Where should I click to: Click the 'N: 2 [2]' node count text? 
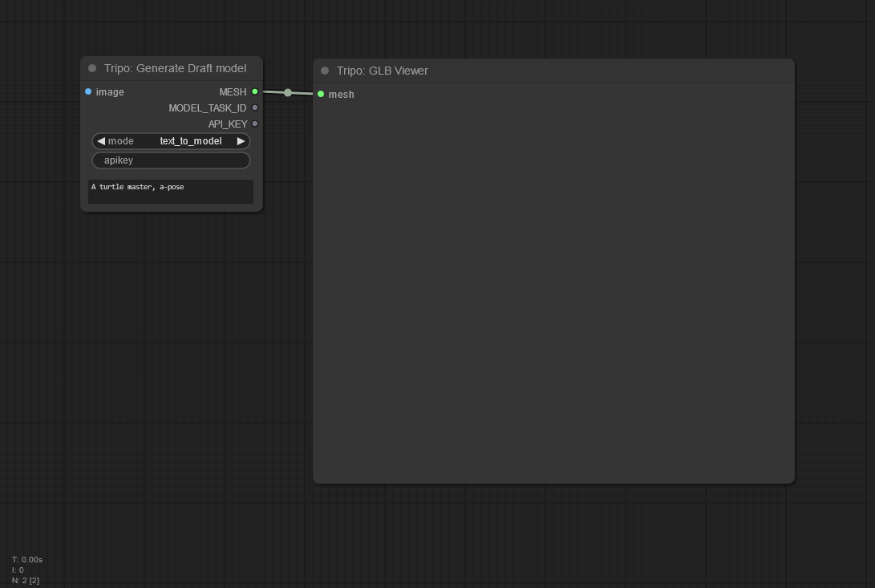click(x=26, y=581)
